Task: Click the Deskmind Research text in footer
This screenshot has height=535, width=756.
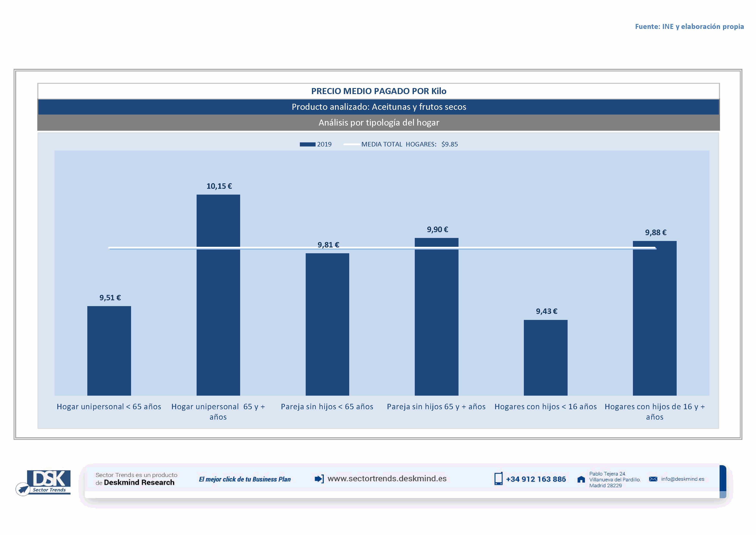Action: [139, 483]
